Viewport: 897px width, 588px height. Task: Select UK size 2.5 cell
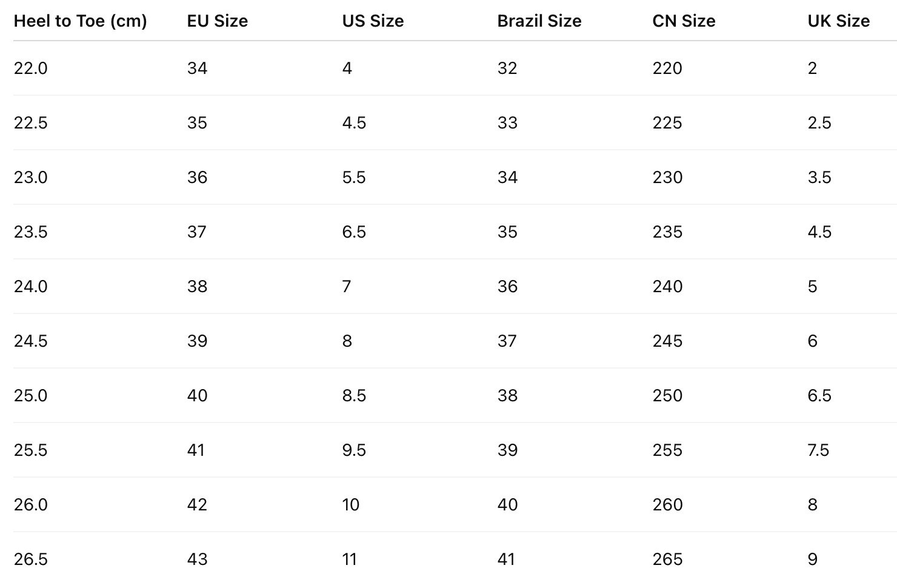[x=819, y=123]
